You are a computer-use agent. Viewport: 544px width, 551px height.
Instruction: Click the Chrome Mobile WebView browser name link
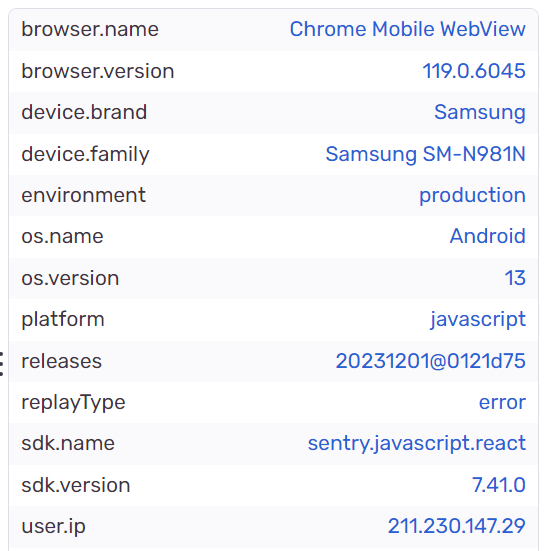pos(407,29)
